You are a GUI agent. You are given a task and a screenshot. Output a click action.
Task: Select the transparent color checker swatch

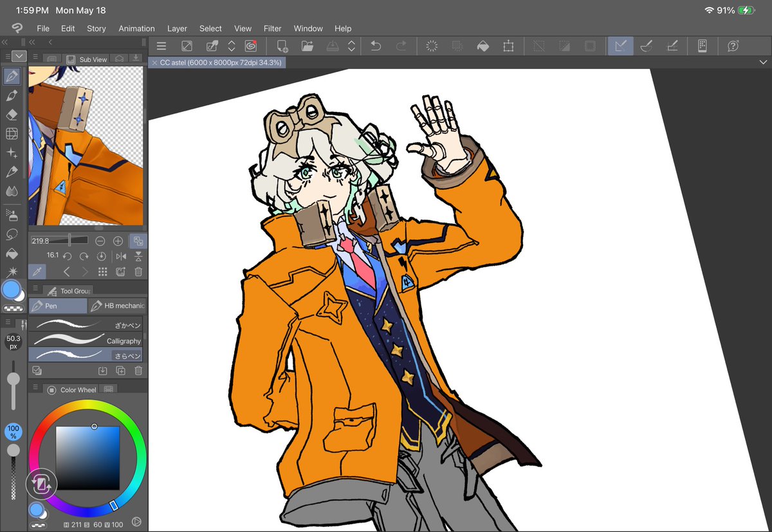(x=12, y=308)
